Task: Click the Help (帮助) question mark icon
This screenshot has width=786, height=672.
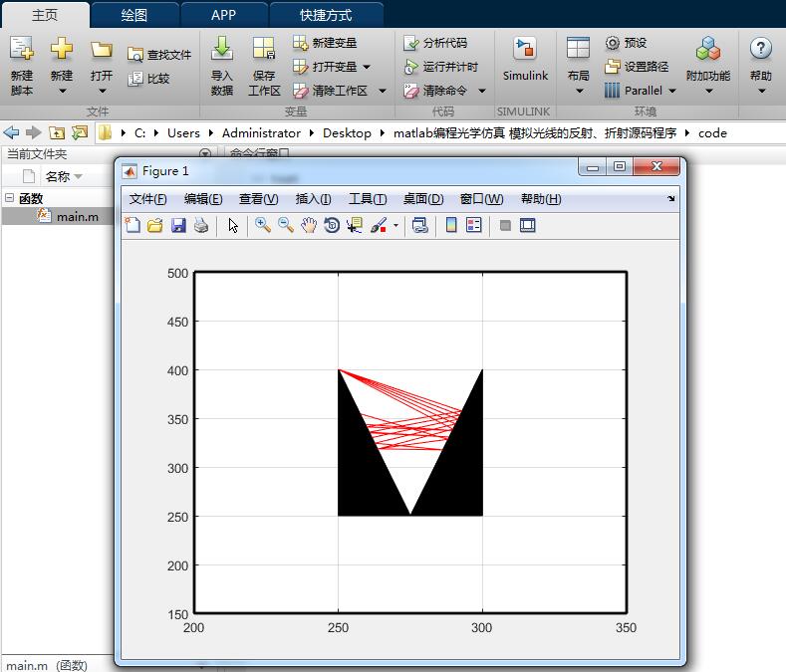Action: pos(760,49)
